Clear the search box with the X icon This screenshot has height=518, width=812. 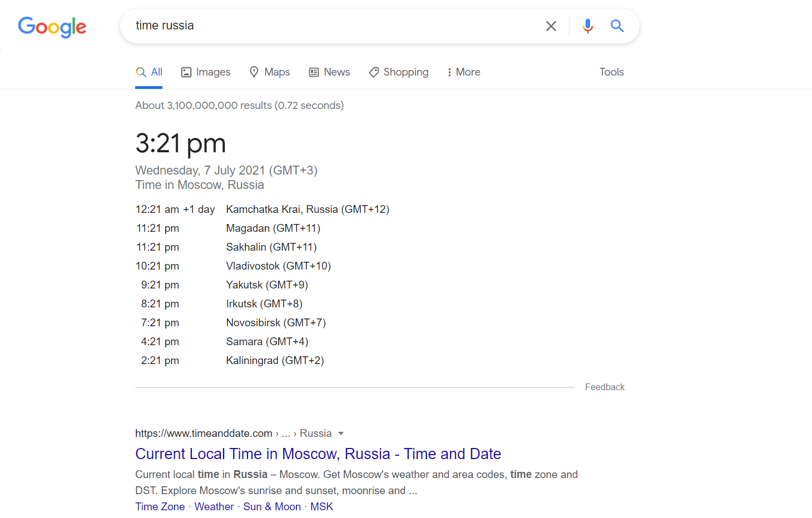551,26
